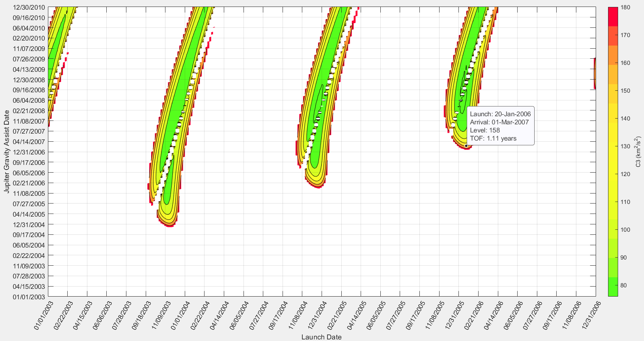Click y-axis tick label 06/05/2006
The image size is (644, 341).
(29, 173)
